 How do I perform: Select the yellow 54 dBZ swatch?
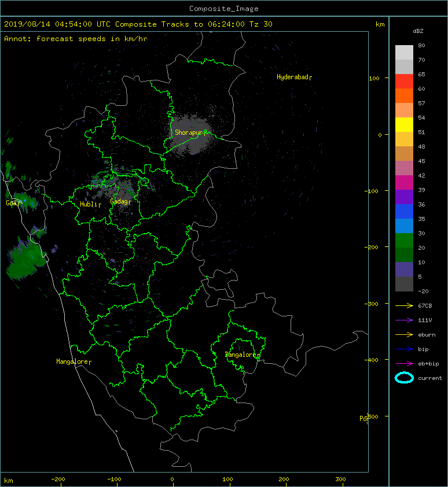click(x=404, y=124)
